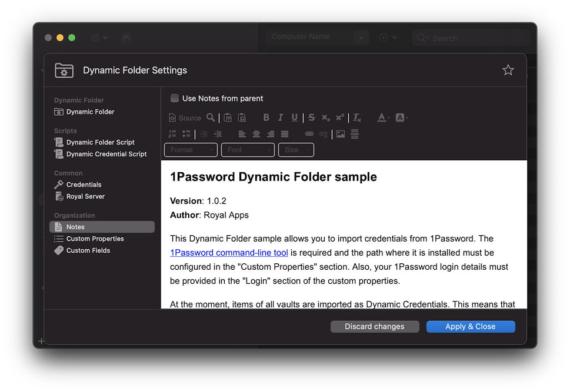Enable Use Notes from parent checkbox
Viewport: 570px width, 392px height.
pyautogui.click(x=175, y=98)
